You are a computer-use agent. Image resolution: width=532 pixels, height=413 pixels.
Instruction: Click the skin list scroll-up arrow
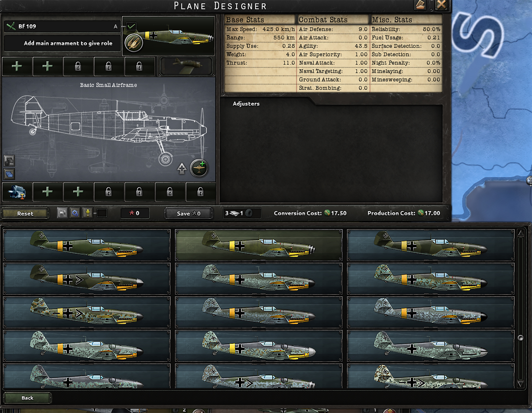521,233
